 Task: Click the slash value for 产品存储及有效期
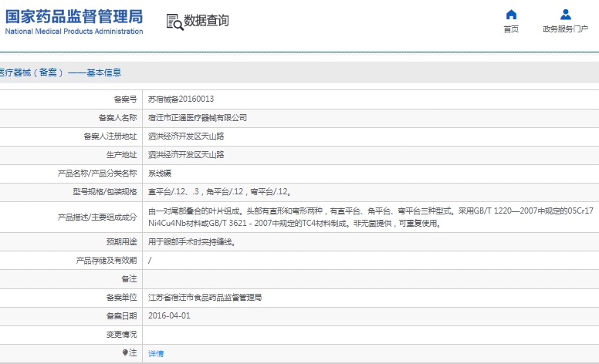click(x=150, y=260)
